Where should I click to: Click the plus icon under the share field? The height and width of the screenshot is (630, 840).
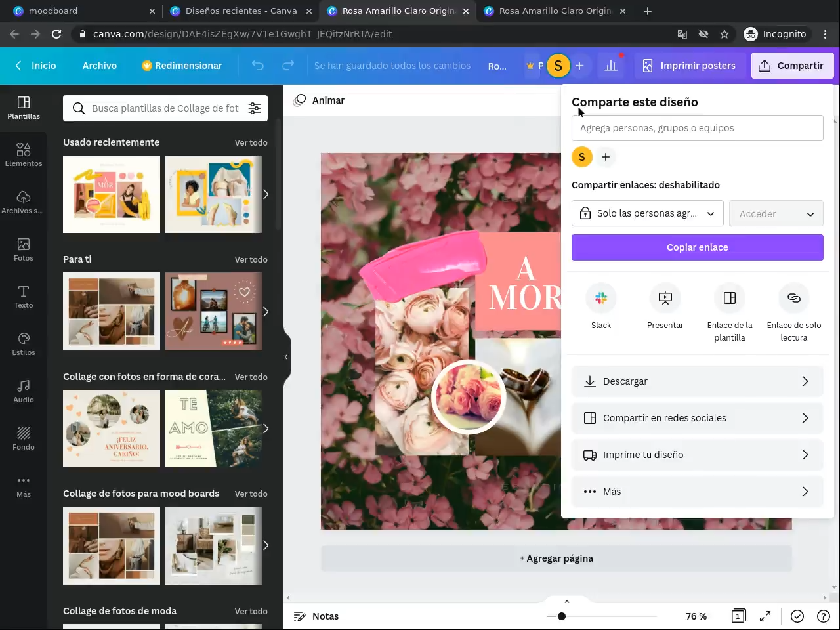(x=606, y=157)
